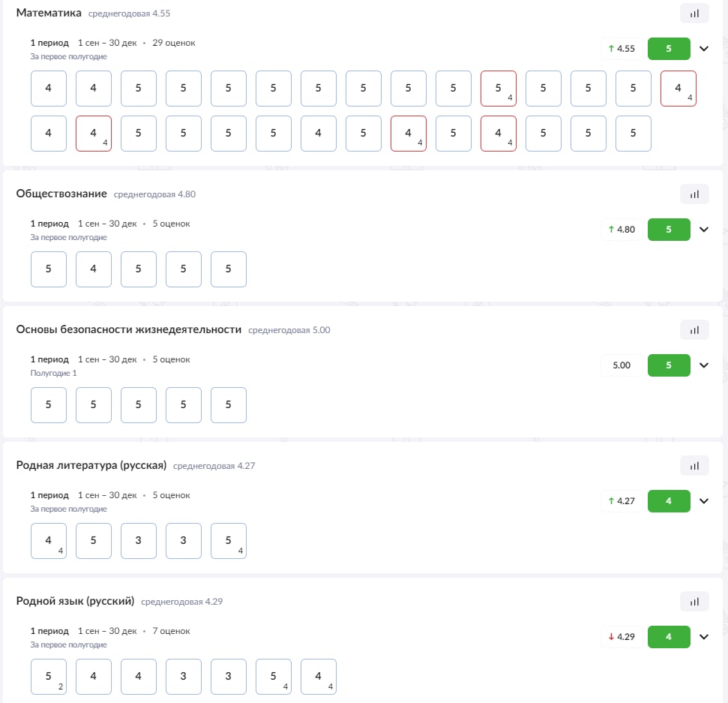The width and height of the screenshot is (728, 703).
Task: Click the green final grade 5 for Математика
Action: [669, 48]
